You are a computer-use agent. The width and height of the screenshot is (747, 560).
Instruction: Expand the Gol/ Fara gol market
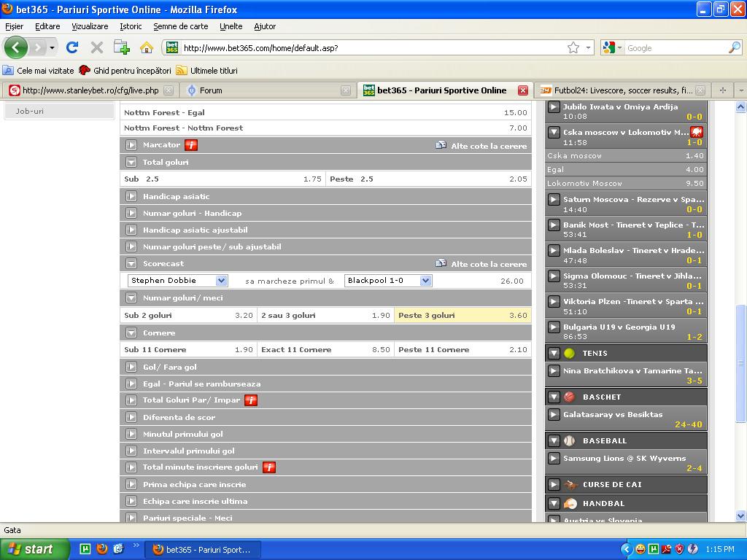click(x=131, y=367)
